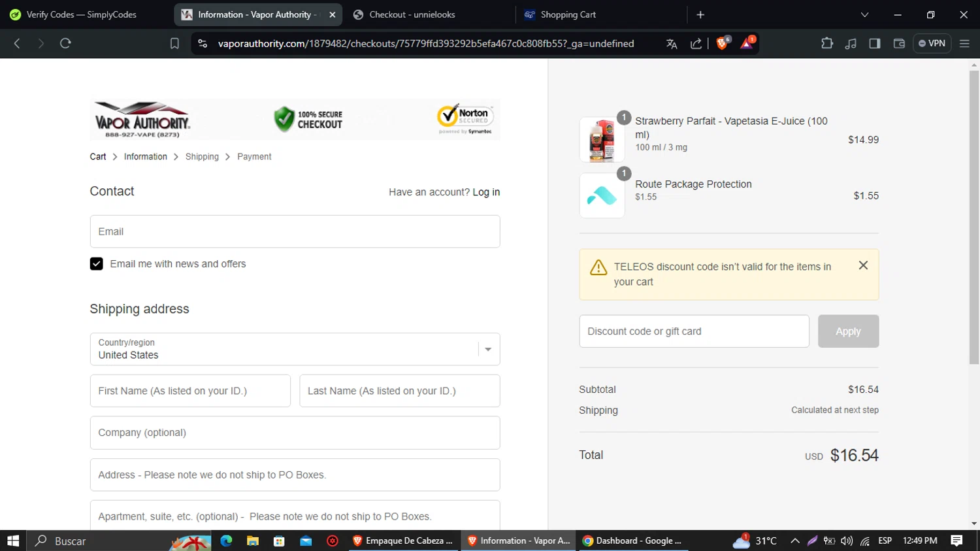
Task: Reload the Vapor Authority checkout page
Action: point(65,44)
